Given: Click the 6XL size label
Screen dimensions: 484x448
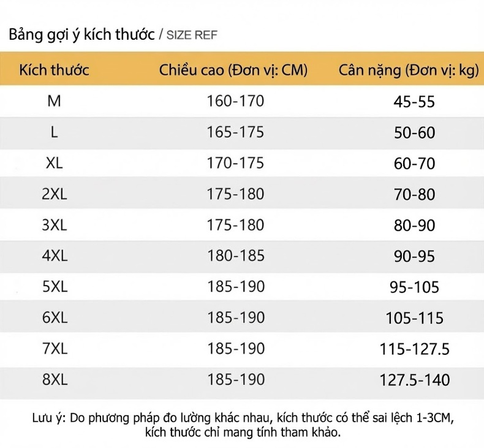Looking at the screenshot, I should point(55,317).
